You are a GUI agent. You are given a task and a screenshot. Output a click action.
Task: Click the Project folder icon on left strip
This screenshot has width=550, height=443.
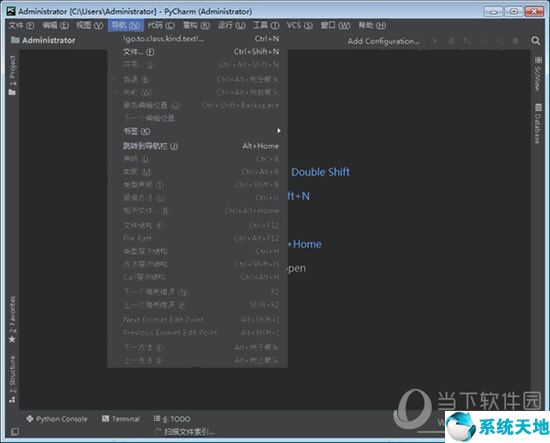coord(12,92)
